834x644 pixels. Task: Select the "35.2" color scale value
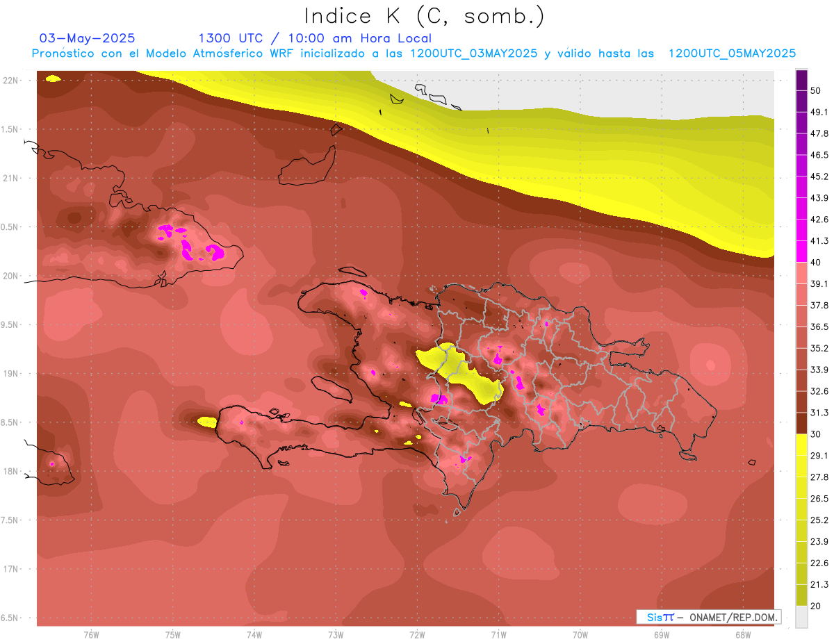(x=820, y=348)
